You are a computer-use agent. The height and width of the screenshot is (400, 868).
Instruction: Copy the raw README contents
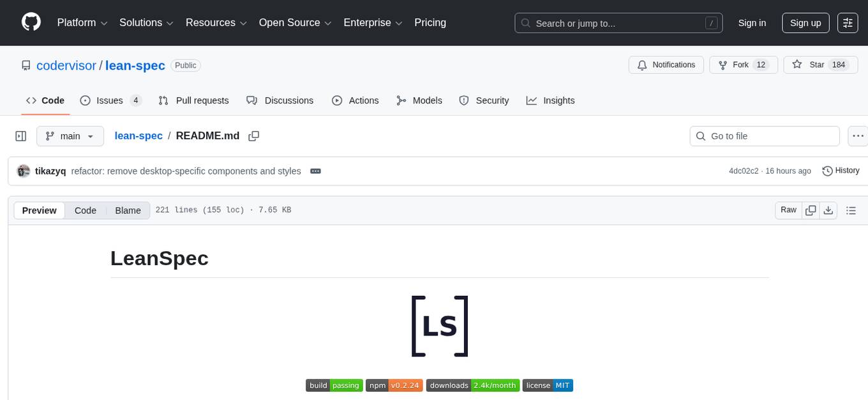click(811, 210)
